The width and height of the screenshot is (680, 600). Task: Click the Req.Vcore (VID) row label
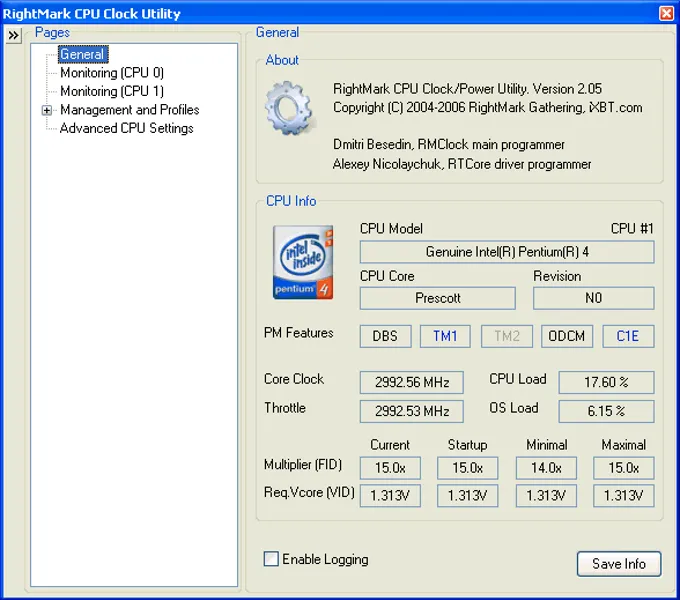point(309,492)
